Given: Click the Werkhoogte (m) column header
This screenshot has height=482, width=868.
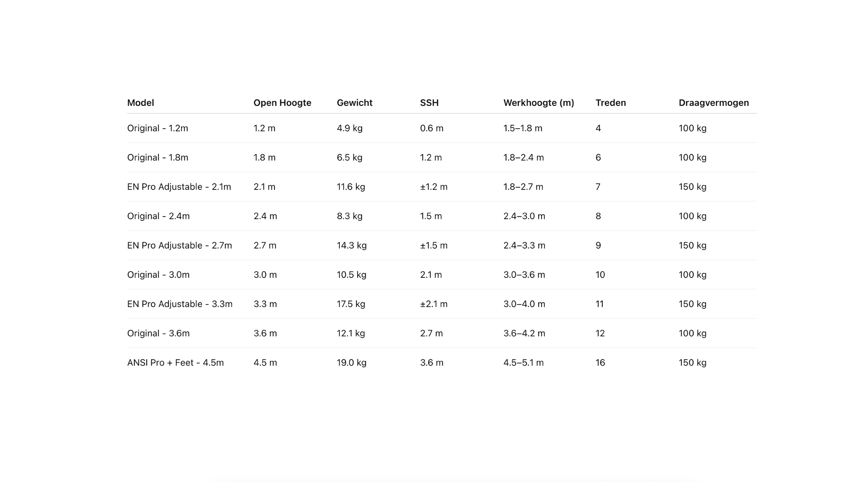Looking at the screenshot, I should [x=538, y=103].
